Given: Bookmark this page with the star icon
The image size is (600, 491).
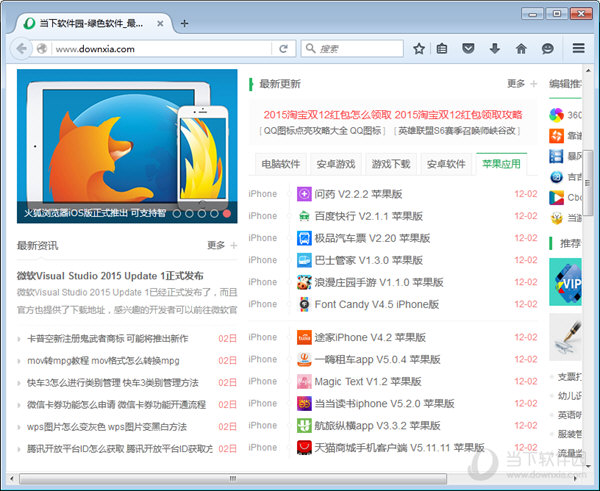Looking at the screenshot, I should (x=419, y=48).
